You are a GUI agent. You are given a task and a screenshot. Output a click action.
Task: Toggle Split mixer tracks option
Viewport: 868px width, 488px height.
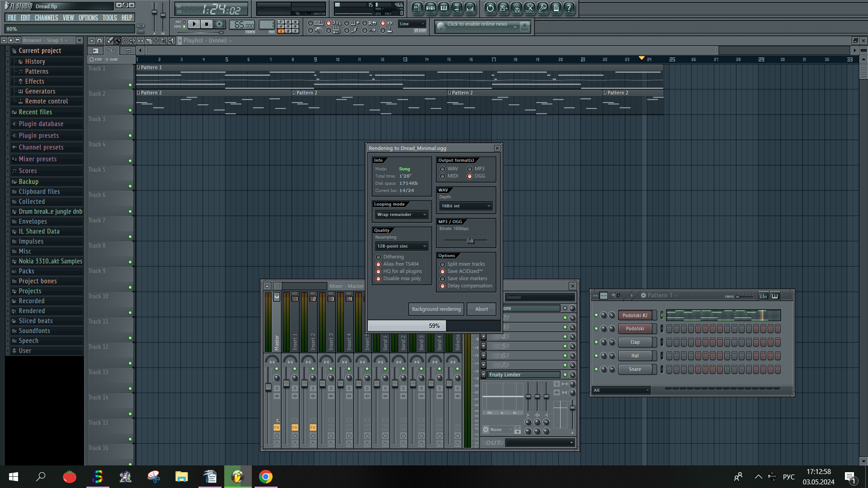pyautogui.click(x=443, y=264)
